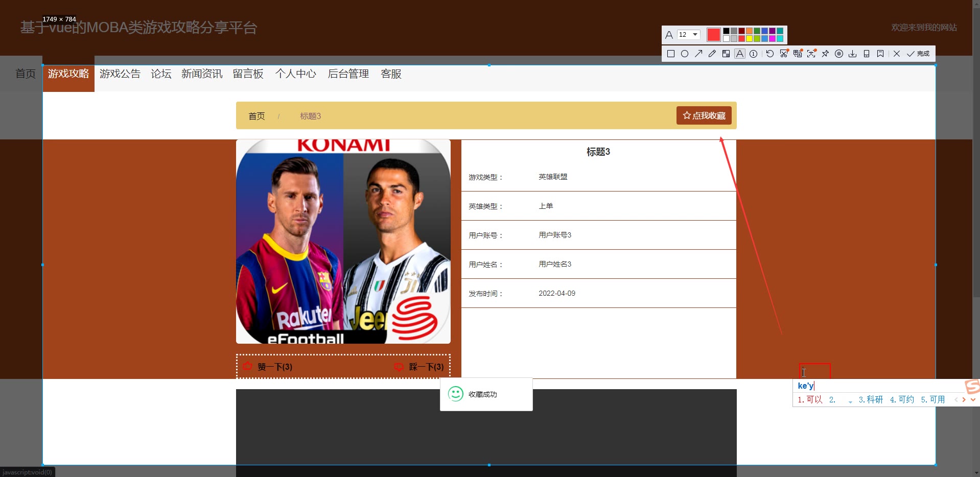Pick the orange color swatch
Viewport: 980px width, 477px height.
click(x=749, y=31)
